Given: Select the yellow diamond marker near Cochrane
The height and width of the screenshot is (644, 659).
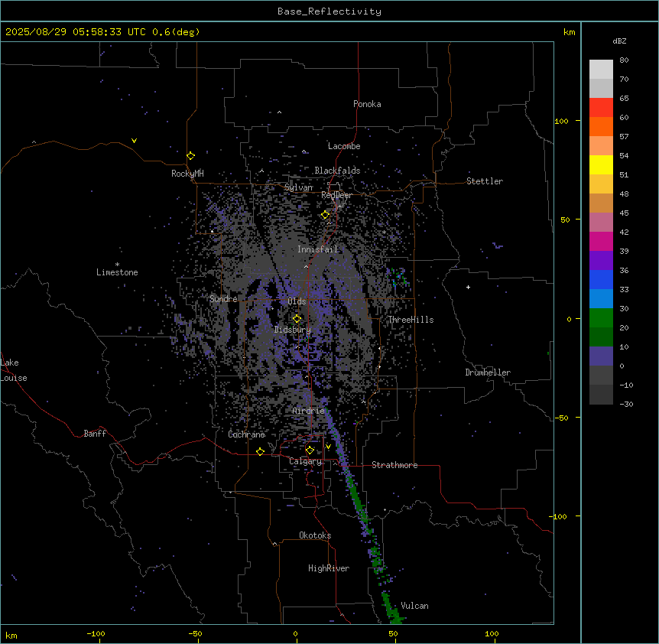Looking at the screenshot, I should (x=260, y=452).
